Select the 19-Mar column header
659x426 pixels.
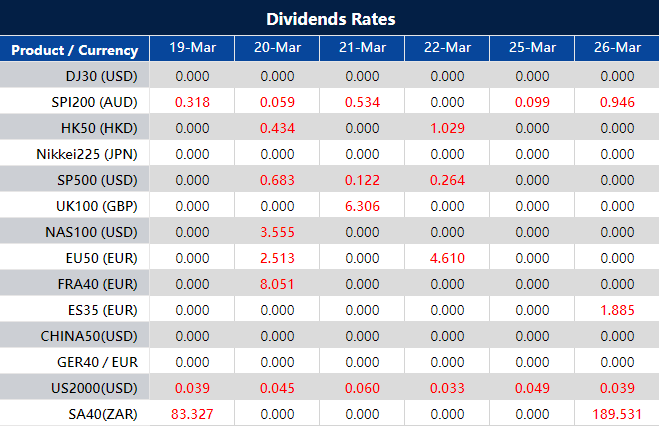192,49
